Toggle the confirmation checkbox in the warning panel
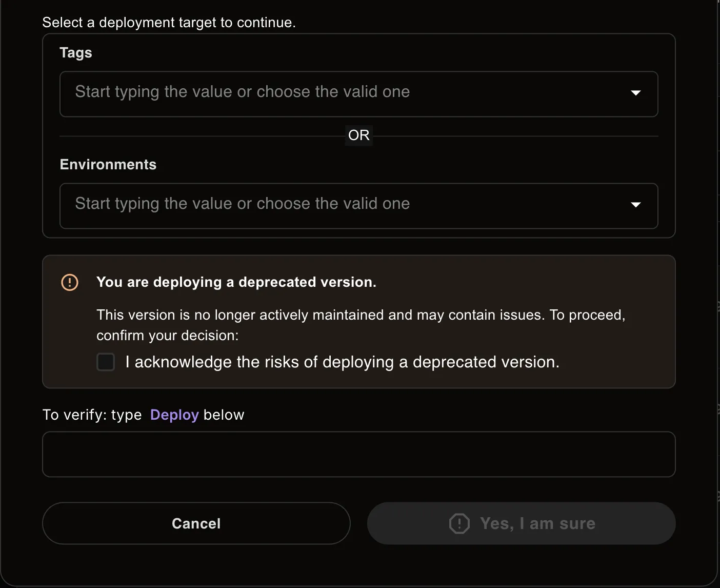Screen dimensions: 720x588 pos(105,362)
